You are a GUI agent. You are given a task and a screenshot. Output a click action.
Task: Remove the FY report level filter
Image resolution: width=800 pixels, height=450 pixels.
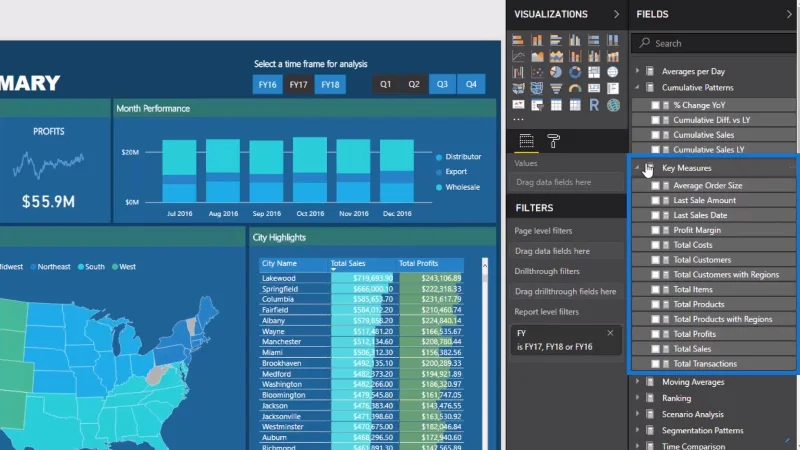point(610,333)
